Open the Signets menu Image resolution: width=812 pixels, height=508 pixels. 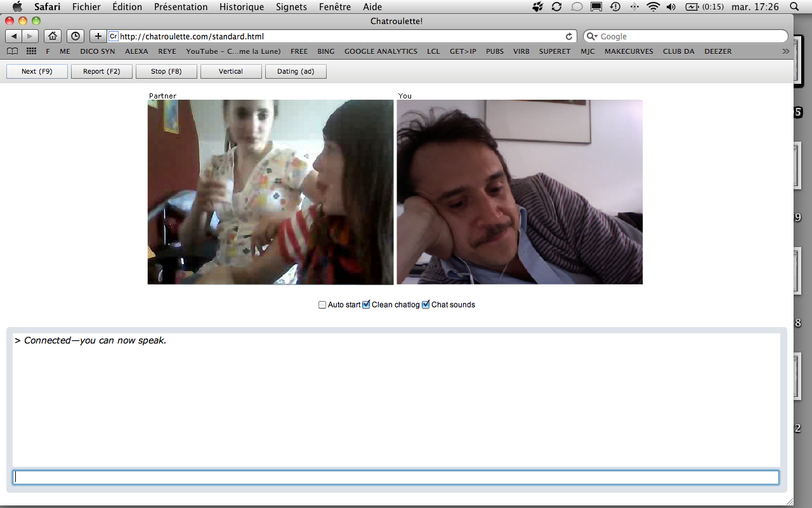(x=291, y=7)
